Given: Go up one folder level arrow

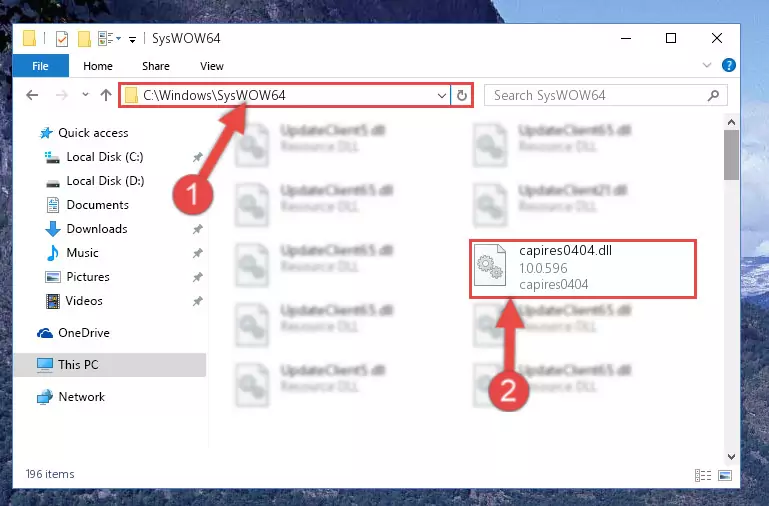Looking at the screenshot, I should 106,95.
